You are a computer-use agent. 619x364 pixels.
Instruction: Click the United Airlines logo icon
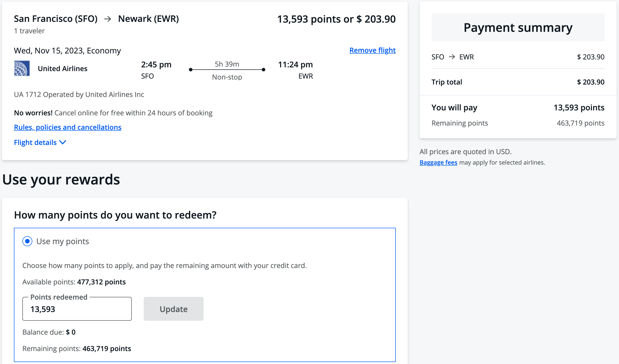point(22,68)
